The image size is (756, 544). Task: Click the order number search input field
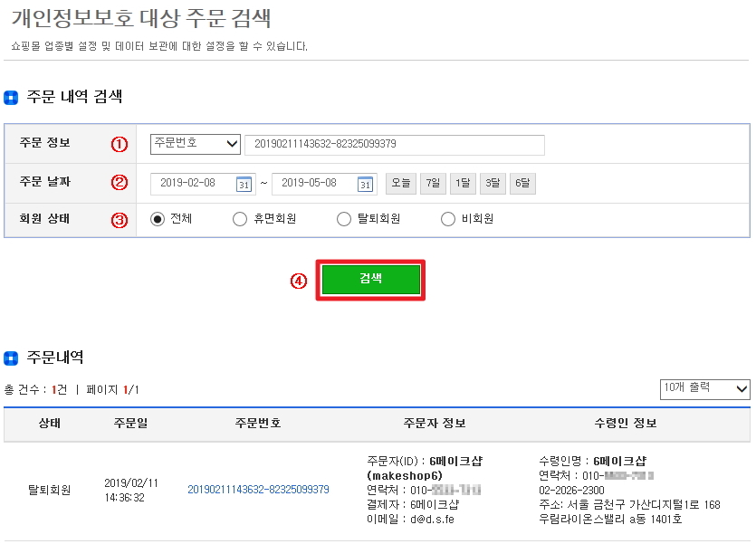point(394,145)
